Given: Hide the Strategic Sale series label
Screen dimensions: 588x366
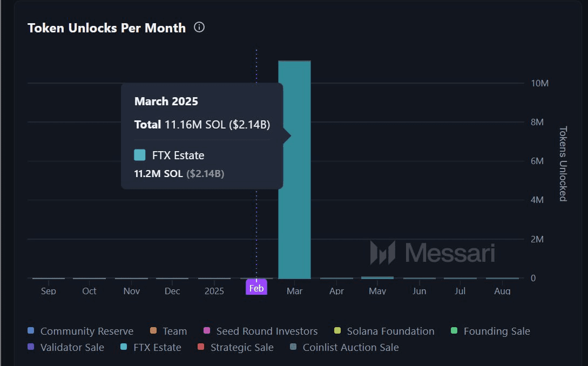Looking at the screenshot, I should point(242,347).
